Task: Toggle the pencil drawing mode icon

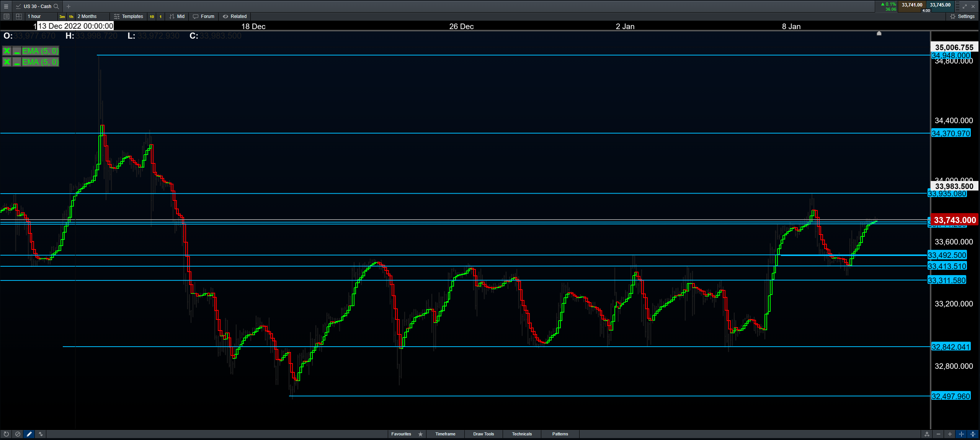Action: (x=29, y=434)
